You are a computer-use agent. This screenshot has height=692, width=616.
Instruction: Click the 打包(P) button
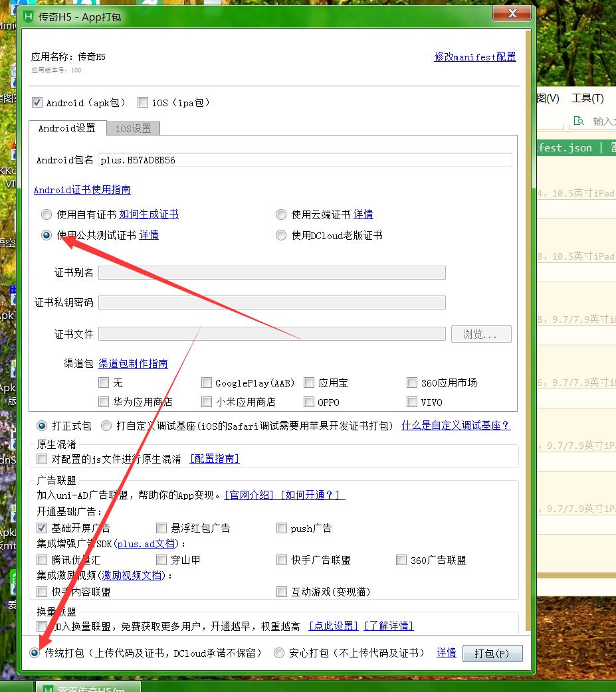pos(492,653)
